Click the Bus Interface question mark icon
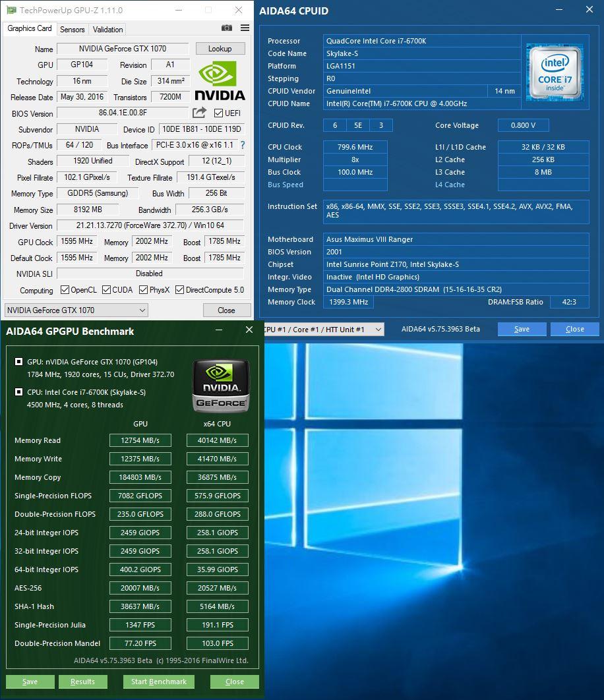Screen dimensions: 604x700 tap(243, 145)
